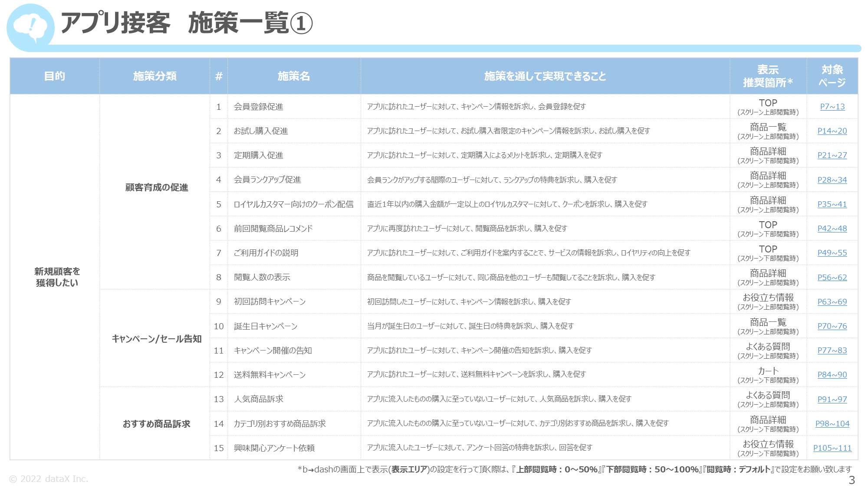
Task: Click the 施策名 column header
Action: pos(294,76)
